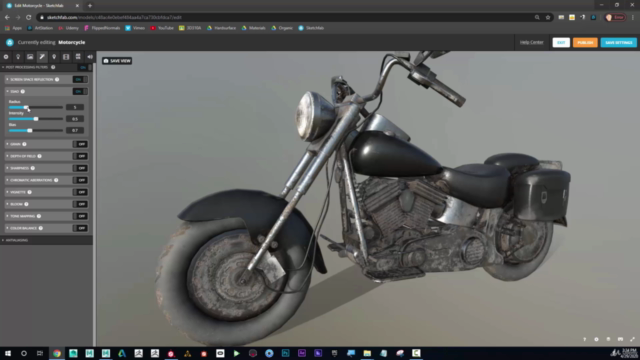Open a new browser tab
This screenshot has height=360, width=640.
(90, 6)
